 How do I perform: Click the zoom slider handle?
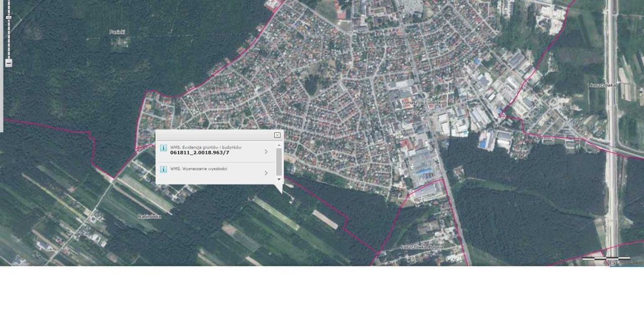[9, 18]
